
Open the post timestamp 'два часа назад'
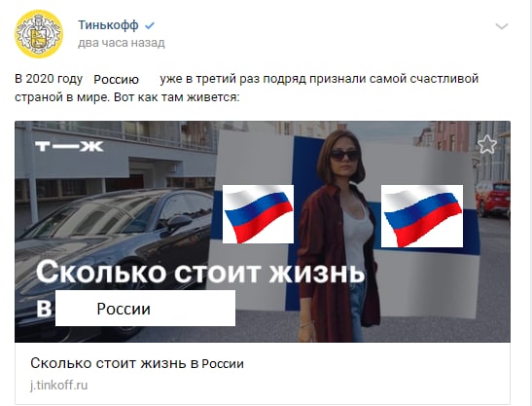click(x=122, y=43)
